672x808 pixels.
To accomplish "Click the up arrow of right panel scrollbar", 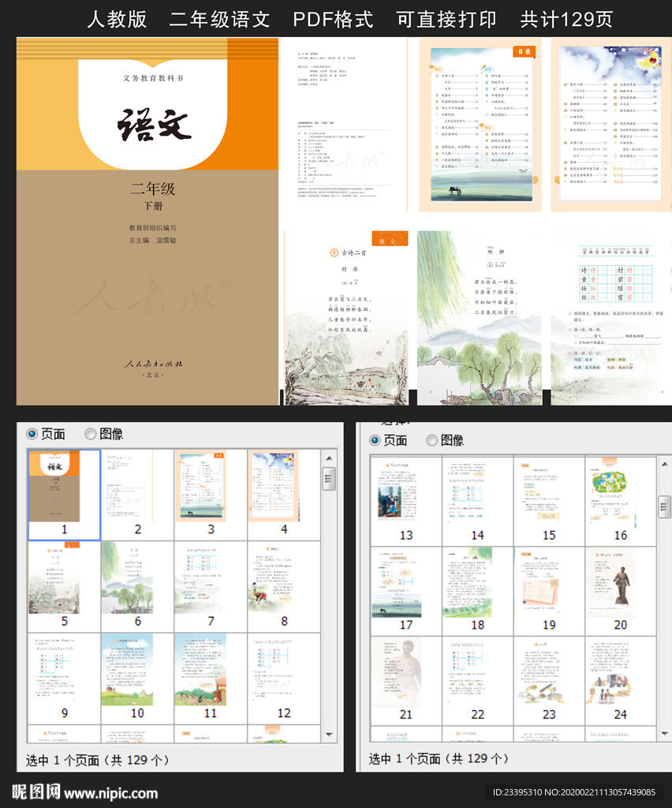I will coord(665,464).
